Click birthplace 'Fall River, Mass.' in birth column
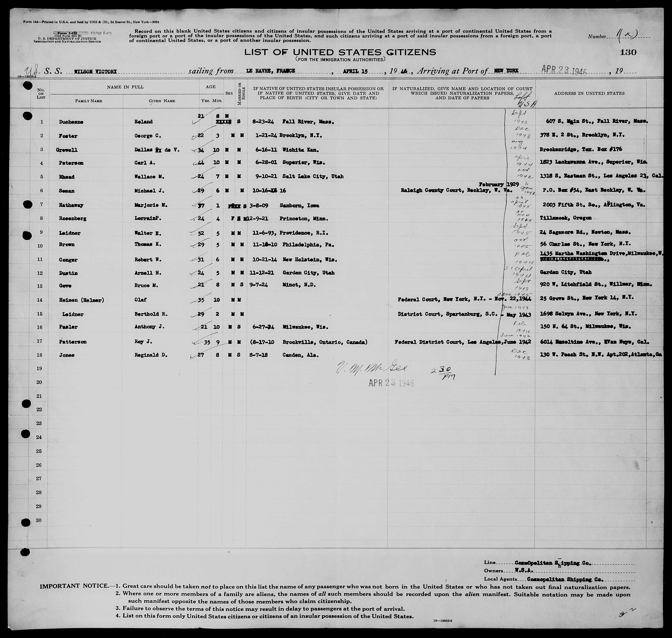The image size is (672, 638). point(308,122)
